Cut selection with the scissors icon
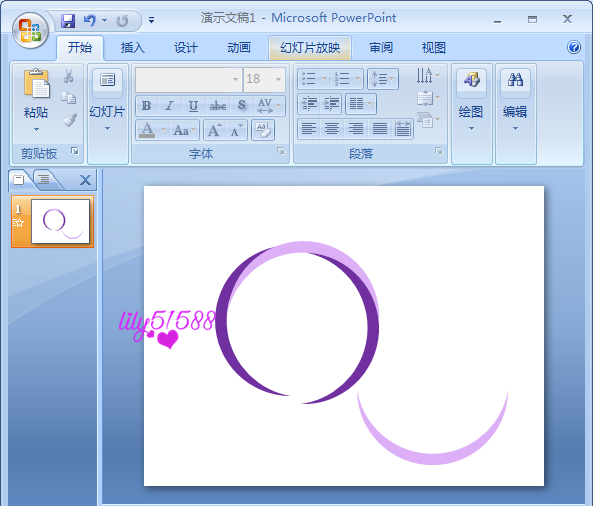The width and height of the screenshot is (593, 506). [x=68, y=76]
